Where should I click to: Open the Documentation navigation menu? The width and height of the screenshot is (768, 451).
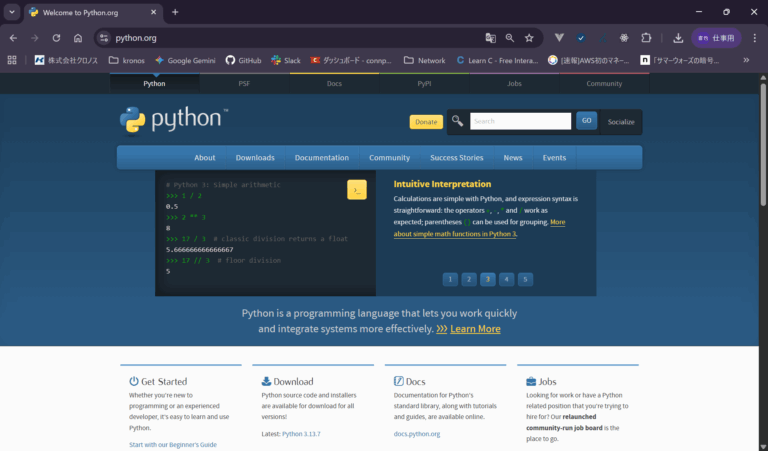[x=322, y=158]
